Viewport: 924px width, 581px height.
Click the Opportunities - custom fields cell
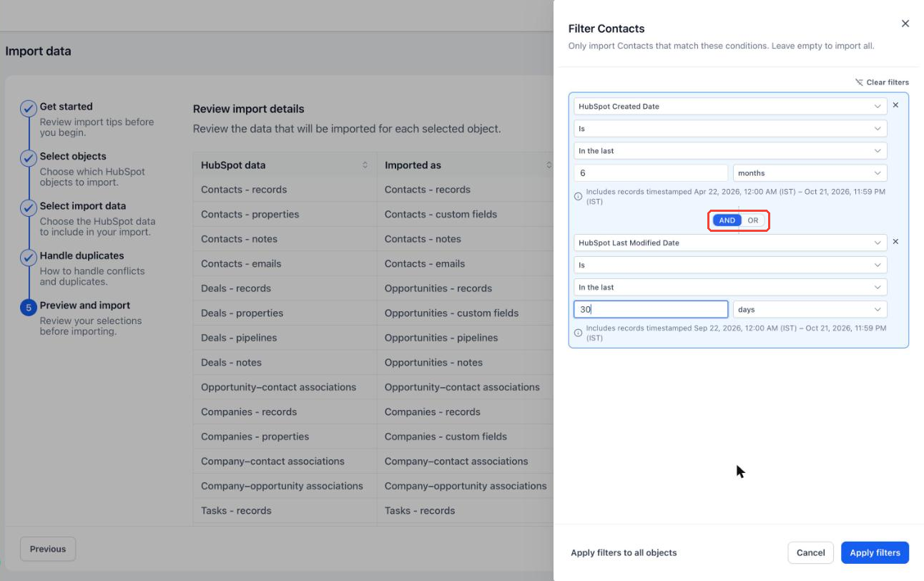466,313
